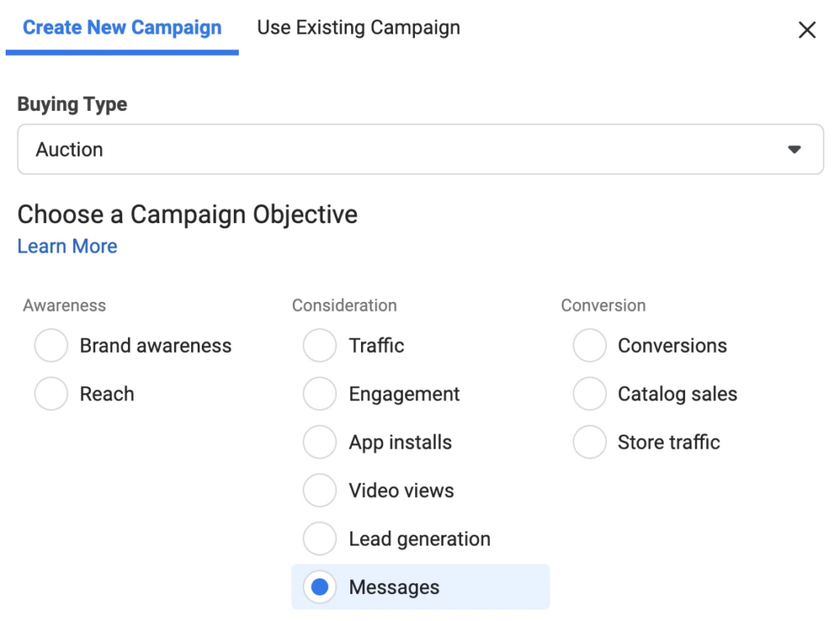Choose Video views as the objective

(320, 491)
